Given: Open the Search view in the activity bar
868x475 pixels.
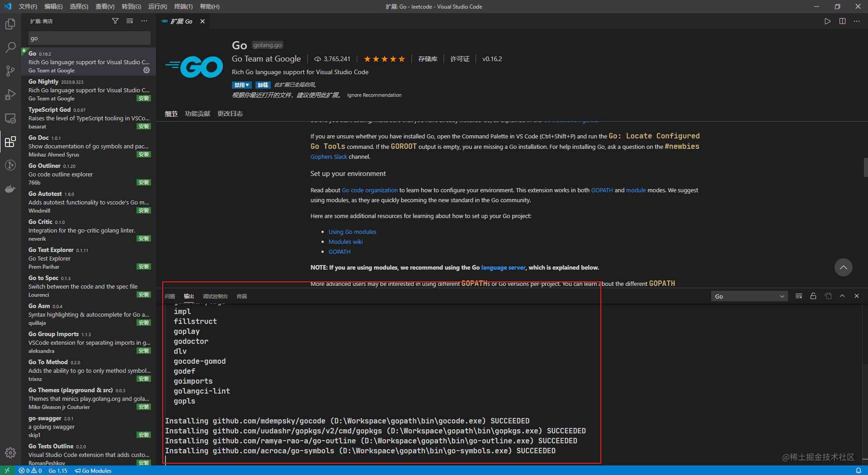Looking at the screenshot, I should [x=10, y=47].
